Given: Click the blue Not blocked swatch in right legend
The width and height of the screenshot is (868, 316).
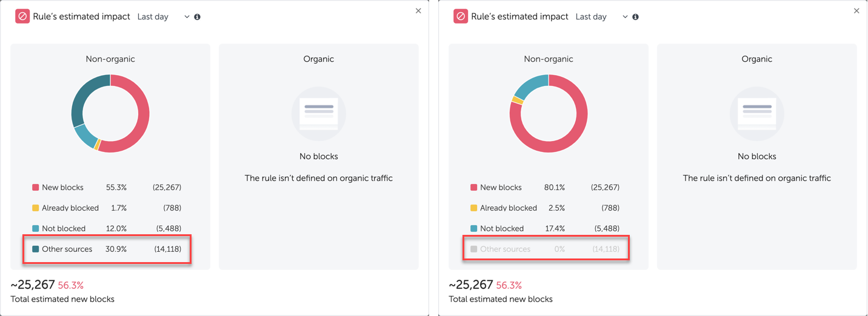Looking at the screenshot, I should click(x=474, y=229).
